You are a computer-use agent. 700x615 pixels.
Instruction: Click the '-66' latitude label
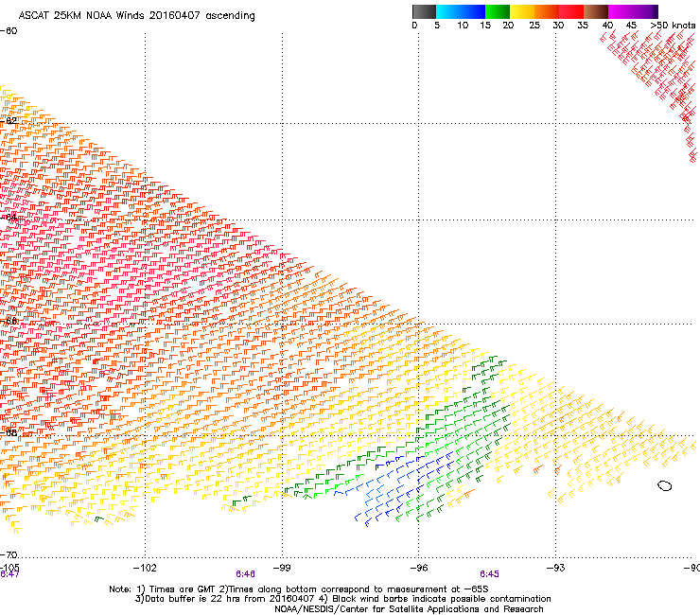pyautogui.click(x=9, y=321)
